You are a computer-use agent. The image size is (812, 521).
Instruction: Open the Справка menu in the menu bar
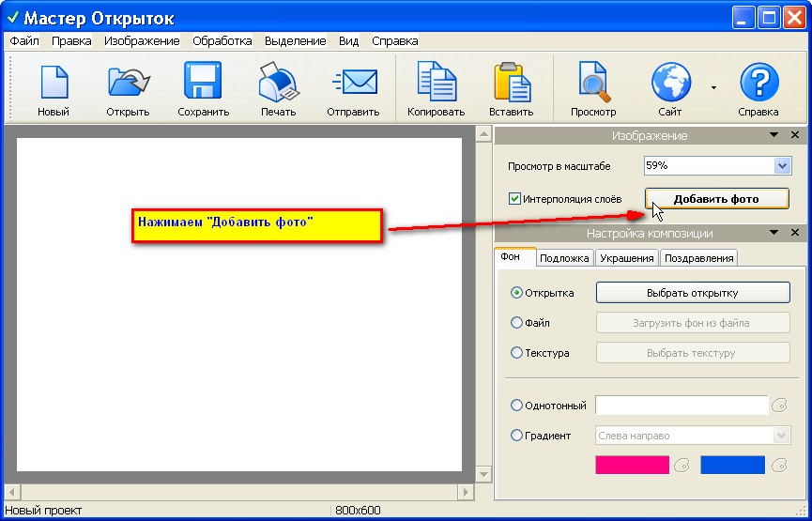coord(394,41)
